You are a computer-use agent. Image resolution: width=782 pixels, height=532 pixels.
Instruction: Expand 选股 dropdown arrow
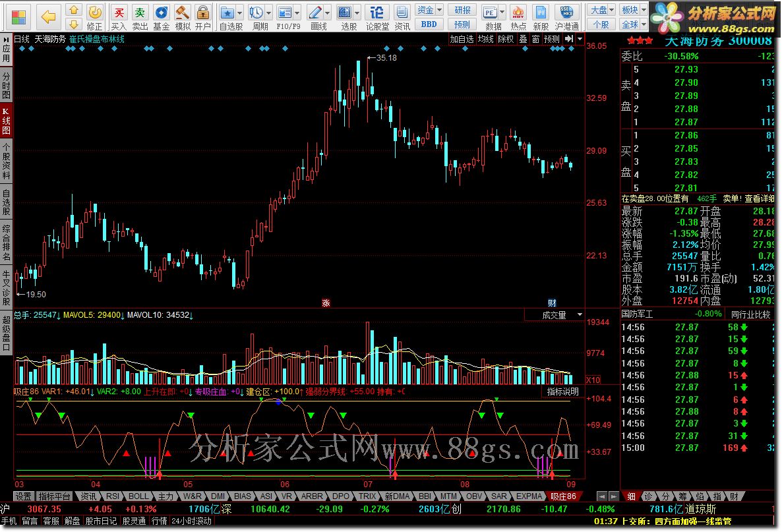[357, 13]
